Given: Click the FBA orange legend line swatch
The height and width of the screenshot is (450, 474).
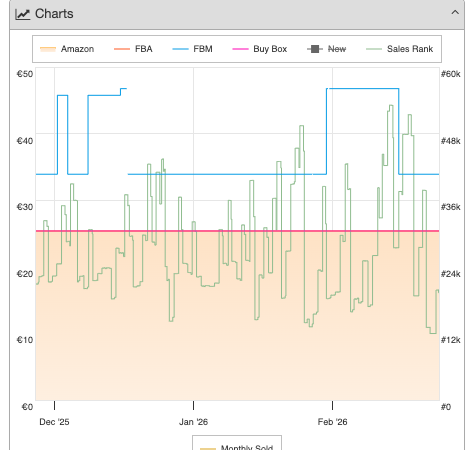Looking at the screenshot, I should [122, 49].
